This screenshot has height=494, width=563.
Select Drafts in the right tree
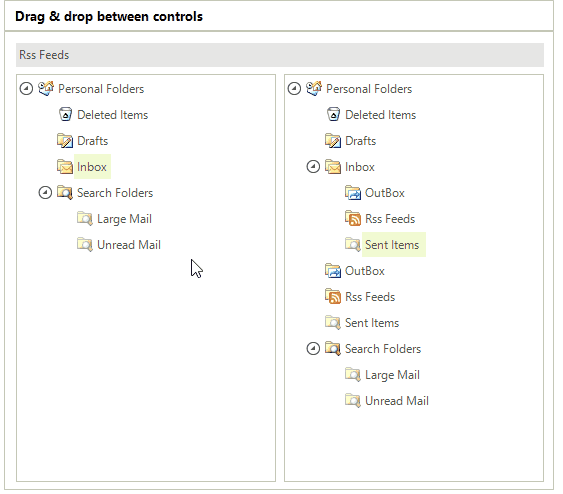coord(360,141)
